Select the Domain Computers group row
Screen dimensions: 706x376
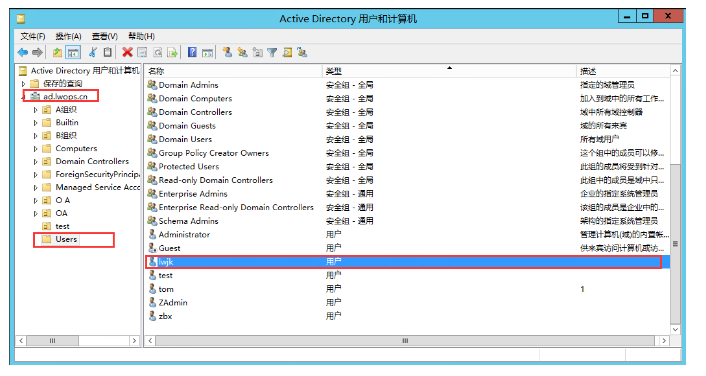pos(407,99)
